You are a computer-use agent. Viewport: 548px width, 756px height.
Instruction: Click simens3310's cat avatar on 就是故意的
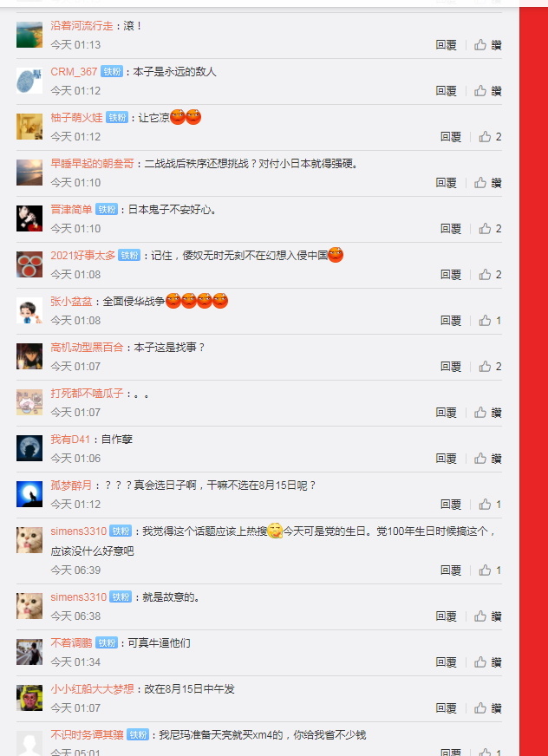[x=29, y=606]
